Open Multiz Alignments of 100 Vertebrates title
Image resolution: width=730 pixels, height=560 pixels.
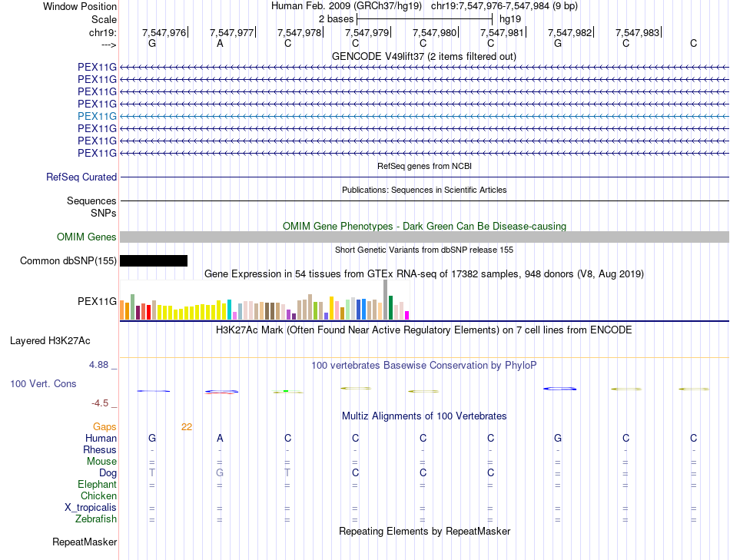424,416
